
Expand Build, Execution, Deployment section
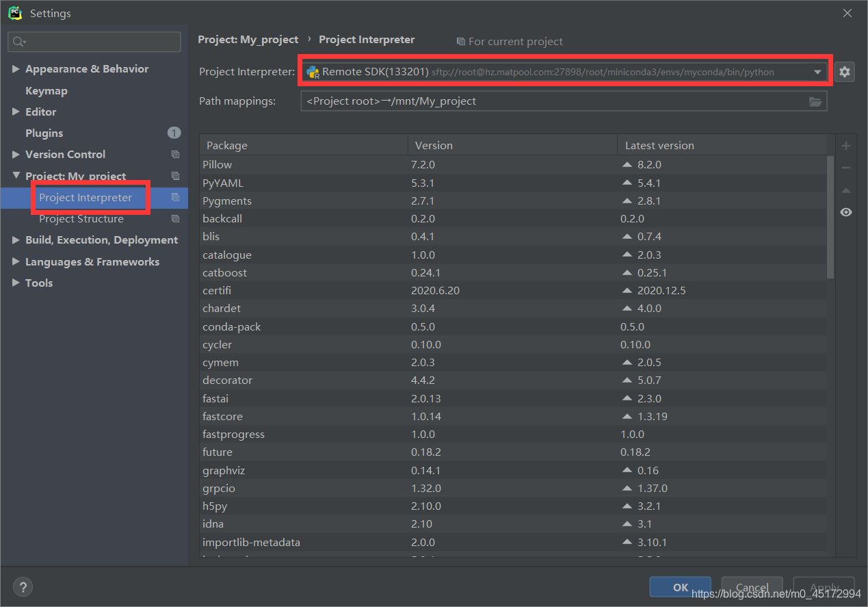tap(16, 240)
